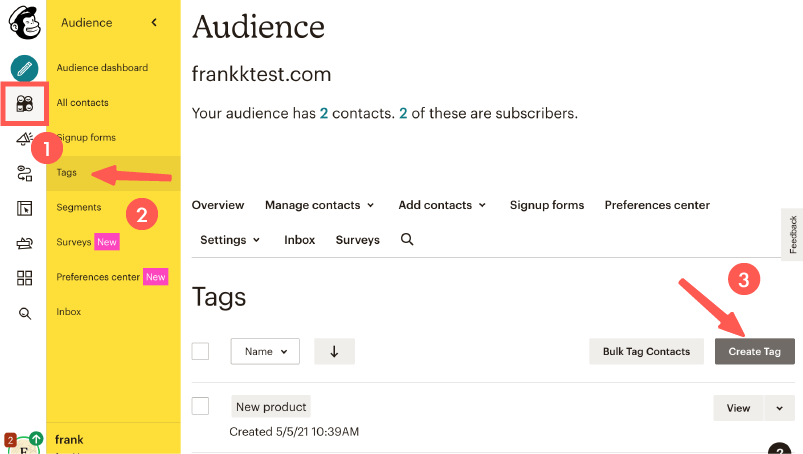The image size is (803, 454).
Task: Open the Website icon in sidebar
Action: pos(25,208)
